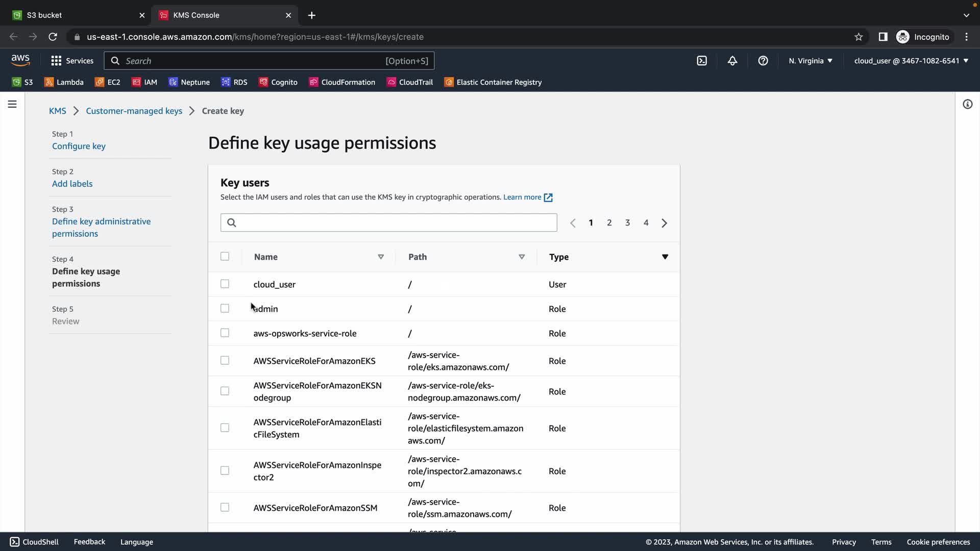The image size is (980, 551).
Task: Open the Services grid menu
Action: pos(72,61)
